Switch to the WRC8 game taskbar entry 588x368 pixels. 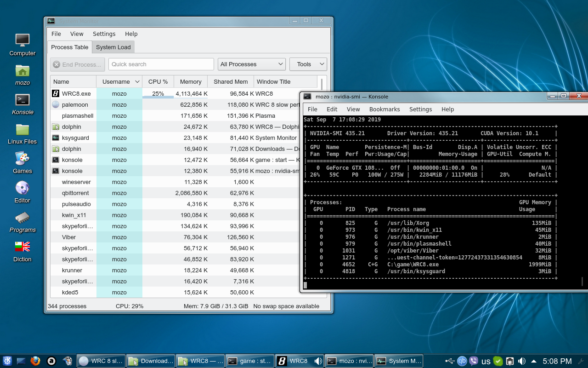(300, 361)
